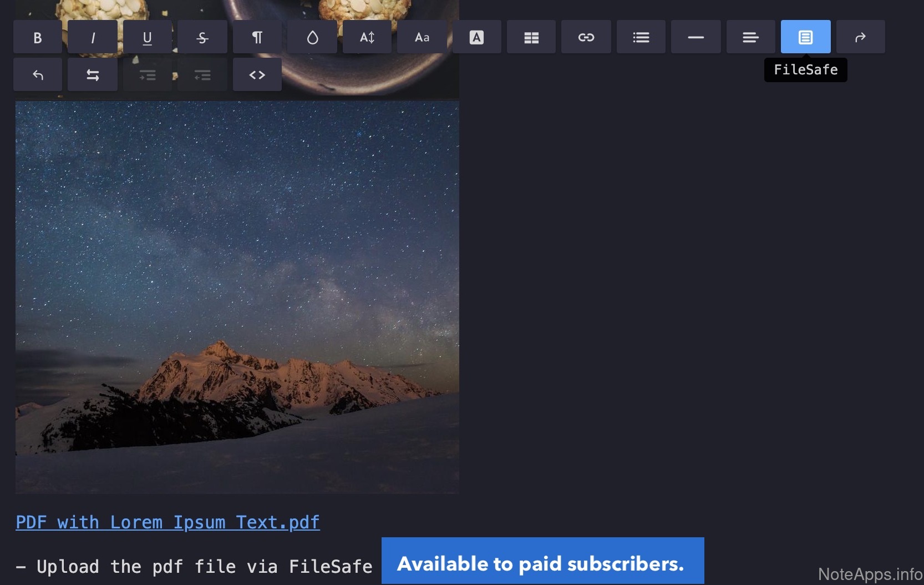Open PDF with Lorem Ipsum Text.pdf link
The width and height of the screenshot is (924, 585).
[167, 522]
